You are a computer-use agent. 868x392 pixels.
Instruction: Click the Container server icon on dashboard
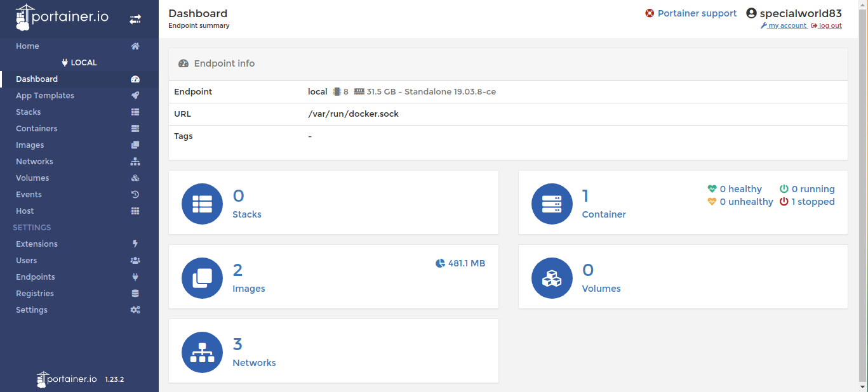point(551,204)
